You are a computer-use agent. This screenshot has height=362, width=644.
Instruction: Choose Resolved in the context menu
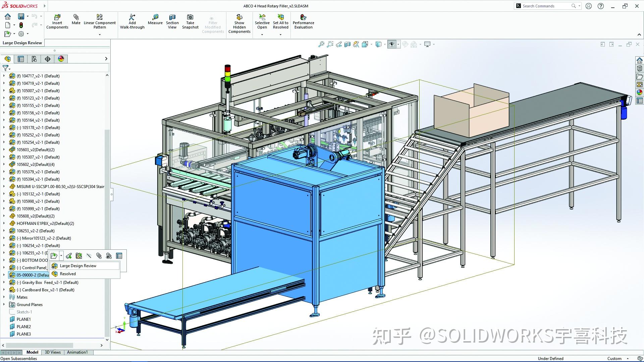point(67,274)
